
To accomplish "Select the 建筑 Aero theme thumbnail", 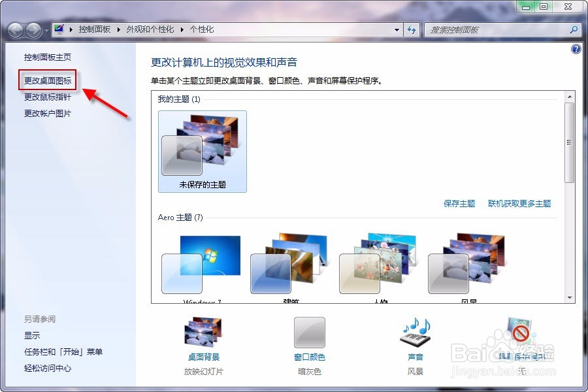I will click(x=290, y=267).
